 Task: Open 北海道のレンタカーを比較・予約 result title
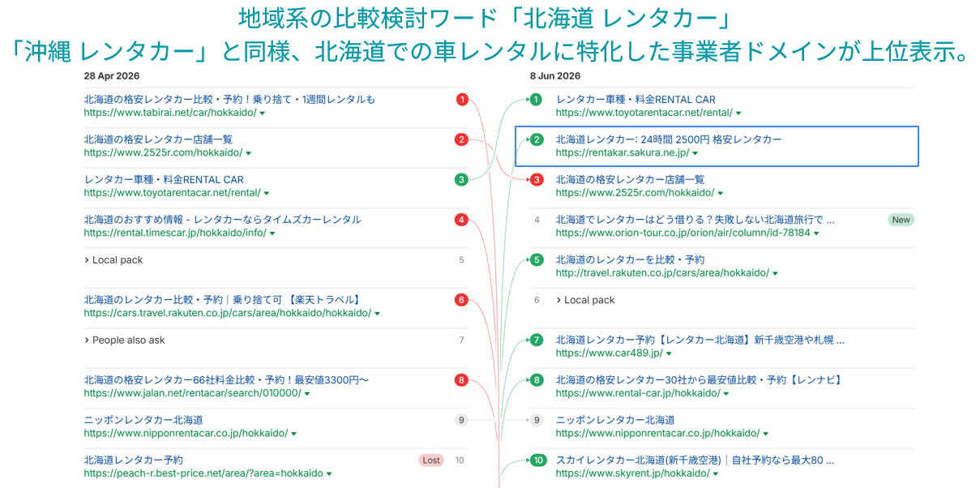coord(631,260)
